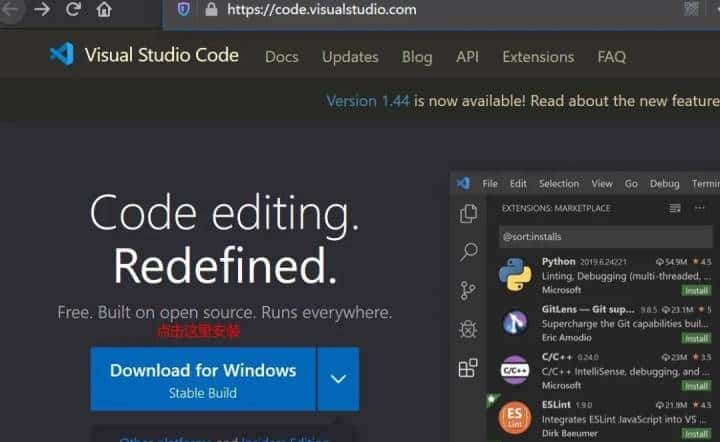
Task: Select the Extensions blocks icon in activity bar
Action: (x=468, y=368)
